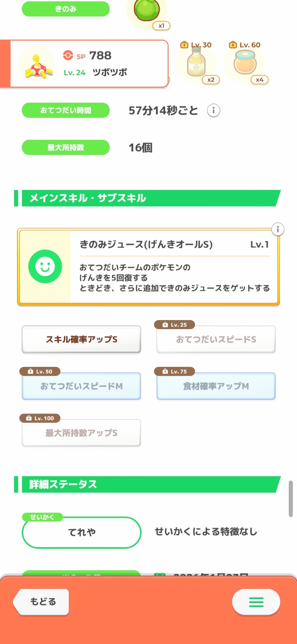Tap the locked おてつだいスピードM sub skill
The height and width of the screenshot is (644, 297).
pyautogui.click(x=81, y=386)
